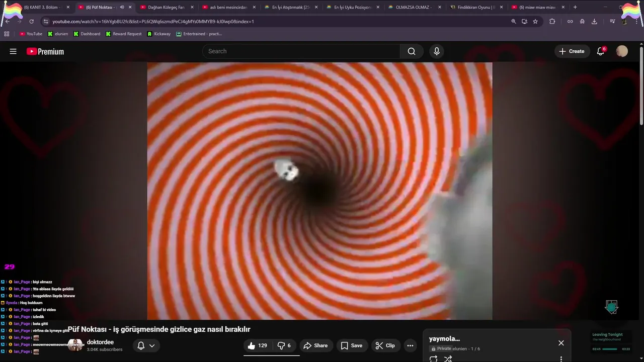Image resolution: width=644 pixels, height=362 pixels.
Task: Open the Reward Request bookmark
Action: pyautogui.click(x=124, y=34)
